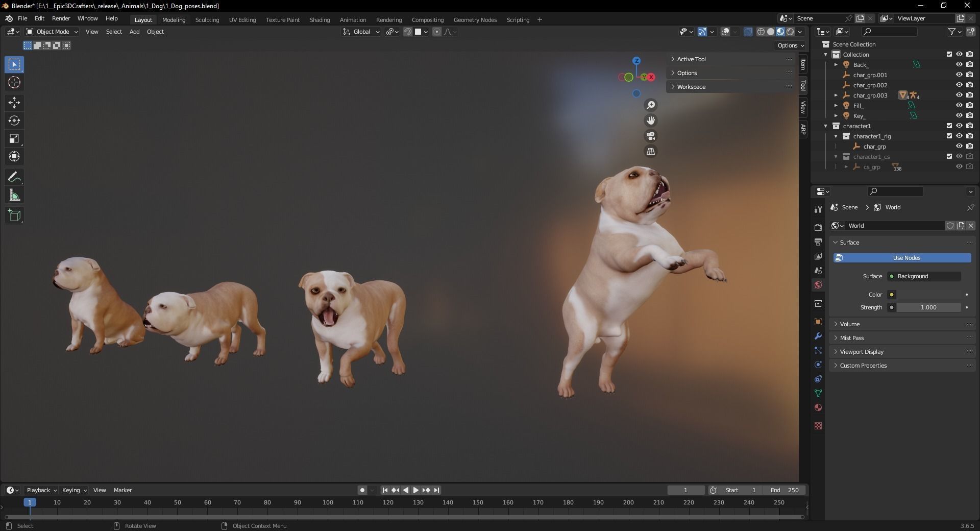
Task: Open the Texture properties tab
Action: (818, 426)
